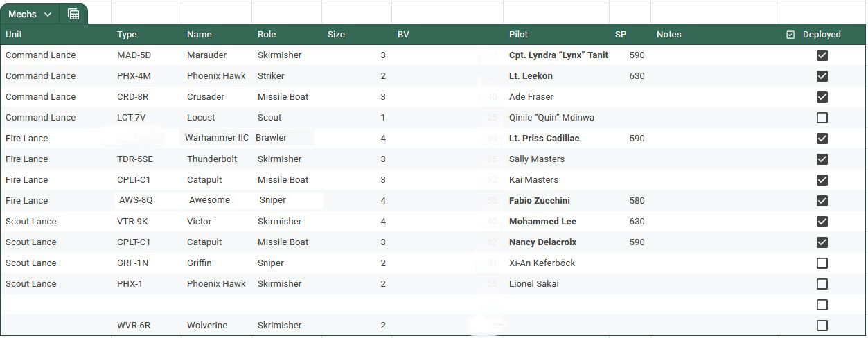Uncheck Deployed for Cpt. Lyndra Tanit
Screen dimensions: 868x338
click(x=822, y=55)
